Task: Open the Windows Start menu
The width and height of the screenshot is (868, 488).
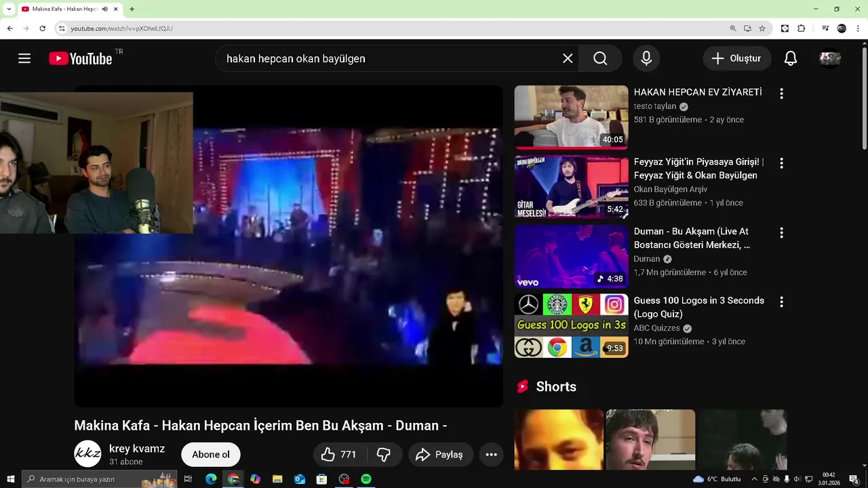Action: click(10, 479)
